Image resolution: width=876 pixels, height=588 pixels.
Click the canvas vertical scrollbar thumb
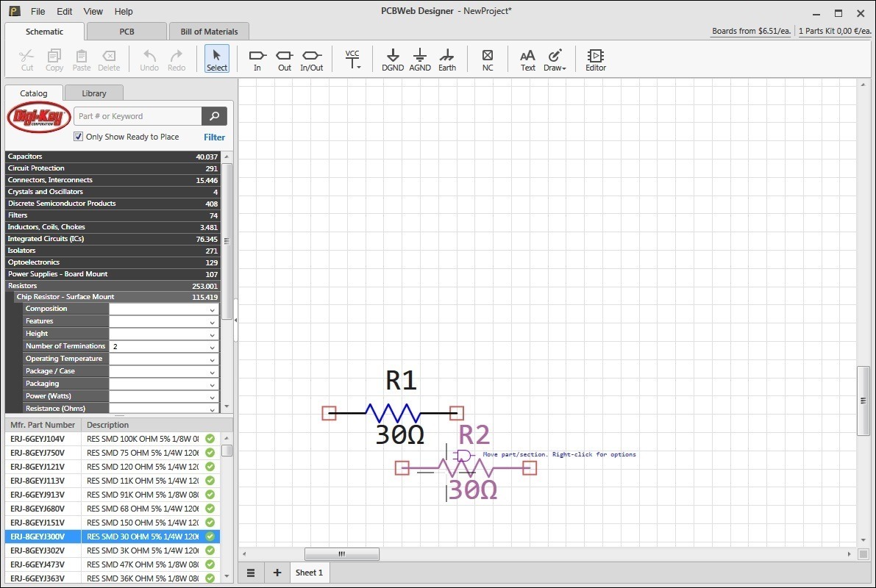point(863,401)
